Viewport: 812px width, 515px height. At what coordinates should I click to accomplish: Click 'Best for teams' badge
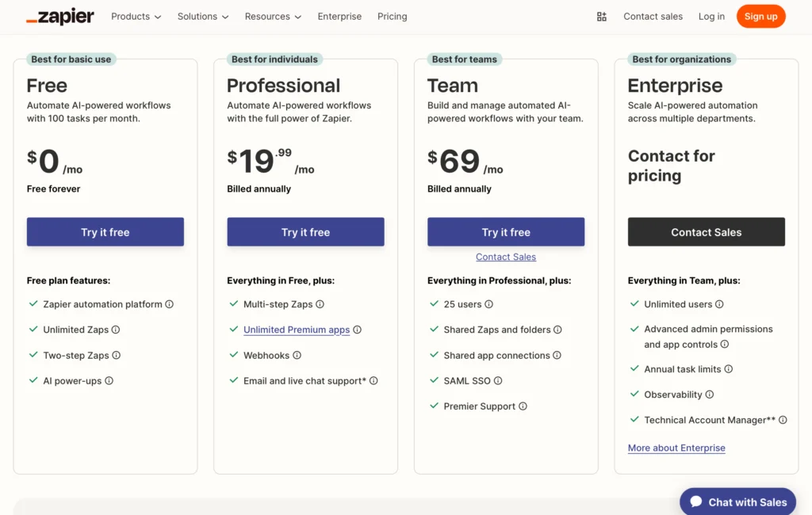pos(465,59)
